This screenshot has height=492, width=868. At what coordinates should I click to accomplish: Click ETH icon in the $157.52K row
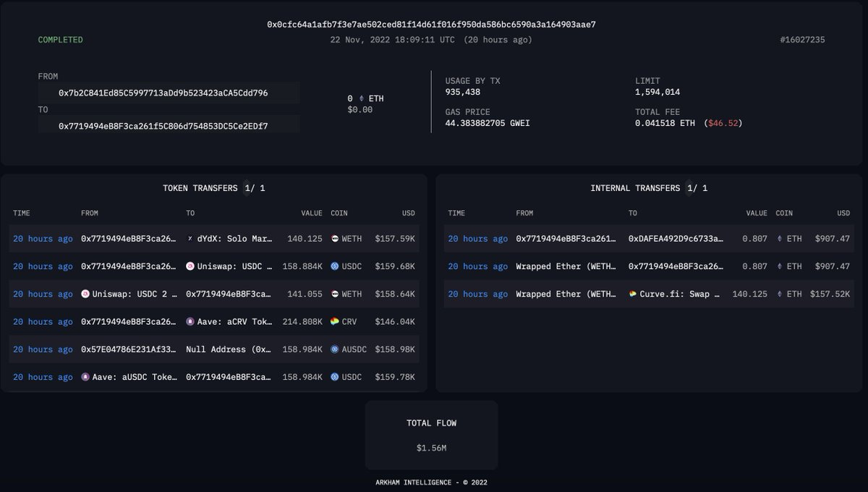tap(780, 294)
